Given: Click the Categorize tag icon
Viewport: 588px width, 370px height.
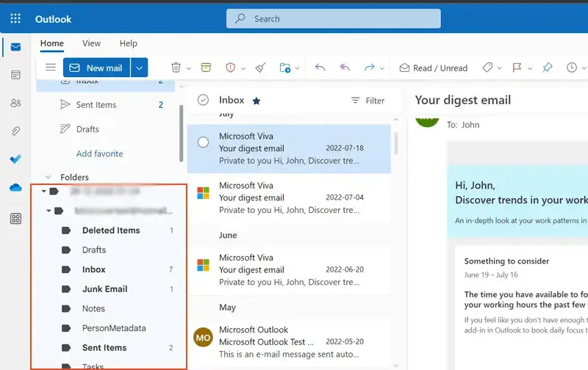Looking at the screenshot, I should tap(487, 68).
